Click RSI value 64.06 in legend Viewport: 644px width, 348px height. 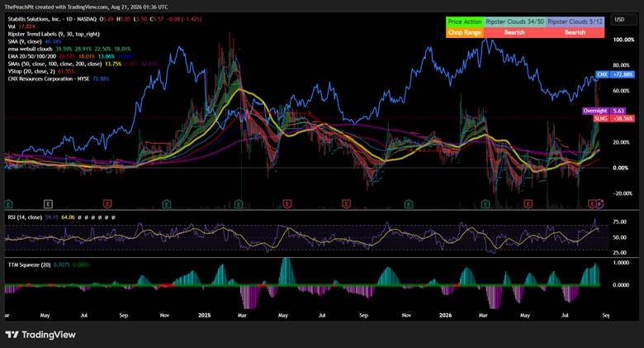(x=68, y=217)
